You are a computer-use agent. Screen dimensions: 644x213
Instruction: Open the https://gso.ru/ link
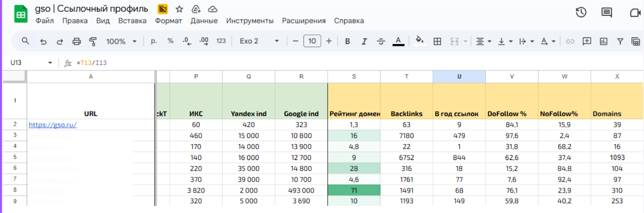click(53, 125)
